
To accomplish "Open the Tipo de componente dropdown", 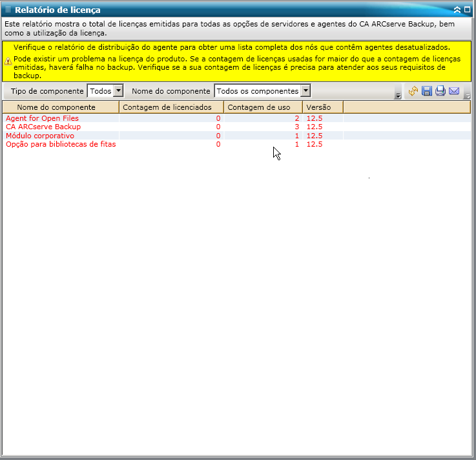I will click(119, 90).
